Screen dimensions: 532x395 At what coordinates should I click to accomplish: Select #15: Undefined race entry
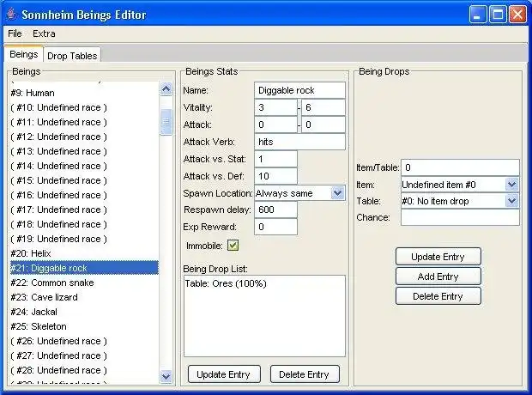tap(84, 180)
